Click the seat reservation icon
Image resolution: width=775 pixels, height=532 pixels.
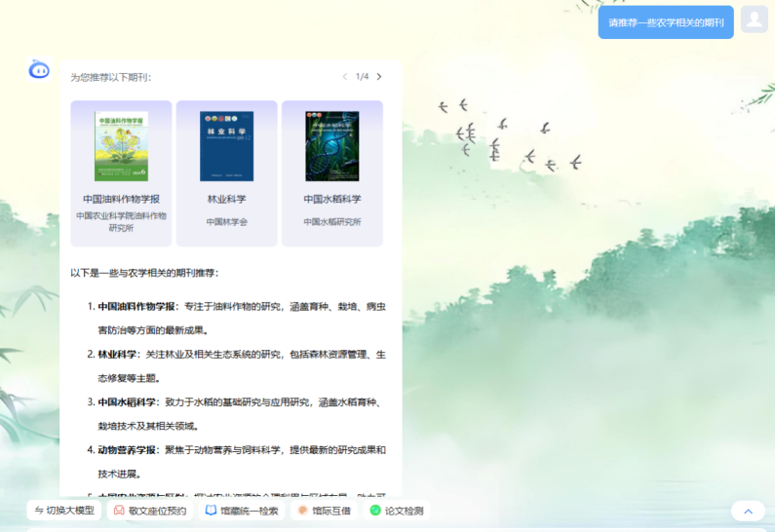pos(120,511)
